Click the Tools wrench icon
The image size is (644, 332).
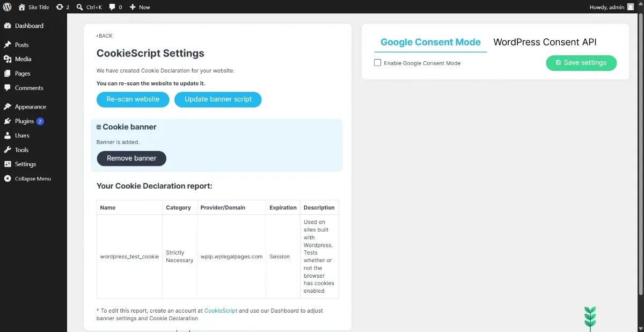[8, 150]
